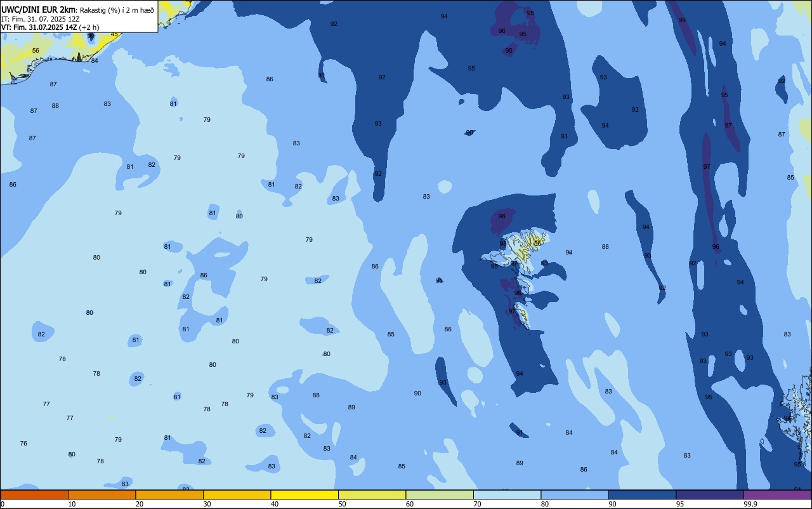Pick the 95–99.9 navy legend swatch
This screenshot has height=509, width=812.
click(x=710, y=494)
